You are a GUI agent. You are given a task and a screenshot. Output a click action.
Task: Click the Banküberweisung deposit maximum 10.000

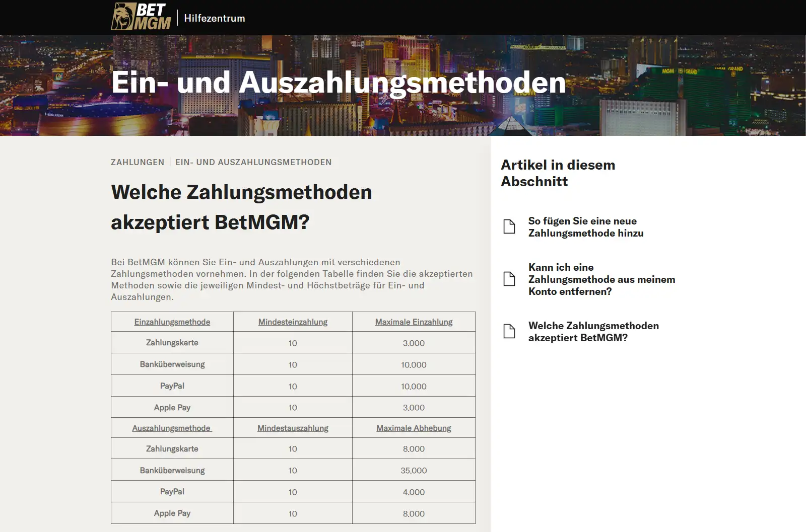click(x=414, y=365)
